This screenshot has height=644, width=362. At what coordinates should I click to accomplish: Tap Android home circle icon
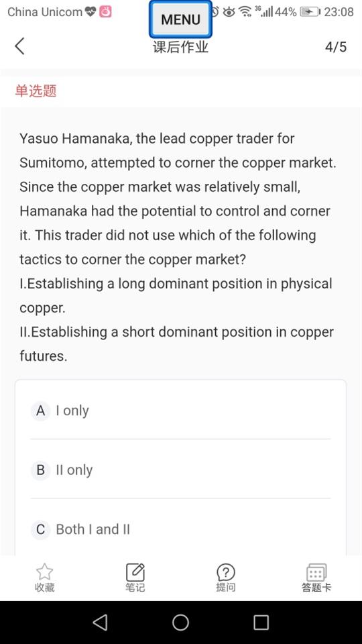click(x=180, y=623)
